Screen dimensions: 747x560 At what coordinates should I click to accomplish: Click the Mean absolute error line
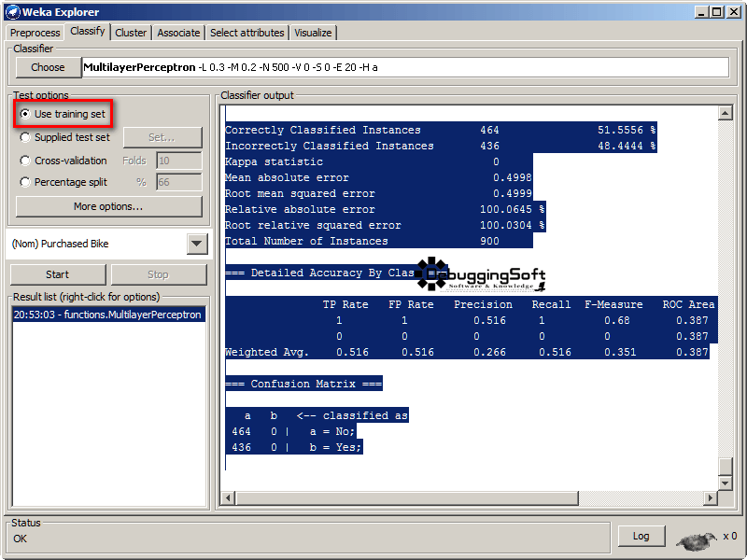[x=379, y=177]
